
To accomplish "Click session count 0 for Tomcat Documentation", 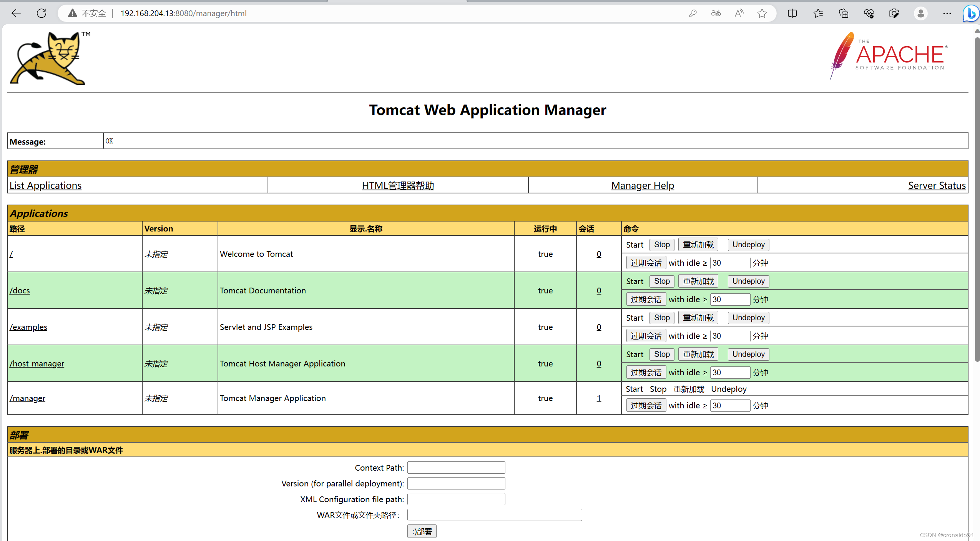I will [x=599, y=291].
